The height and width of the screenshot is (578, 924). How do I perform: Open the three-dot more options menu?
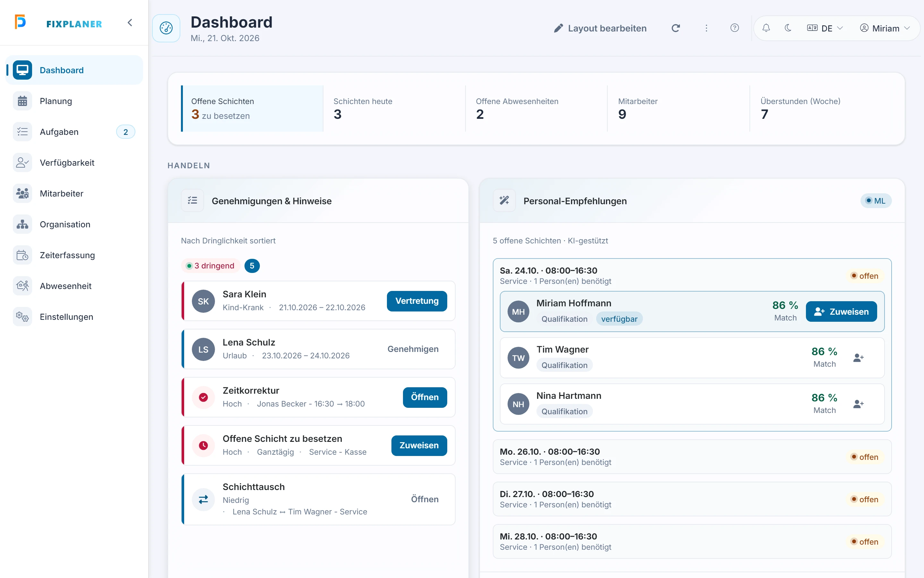tap(706, 28)
